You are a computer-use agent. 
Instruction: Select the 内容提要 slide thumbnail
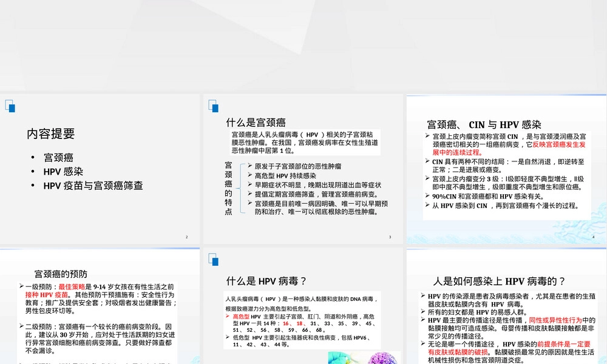pyautogui.click(x=100, y=169)
